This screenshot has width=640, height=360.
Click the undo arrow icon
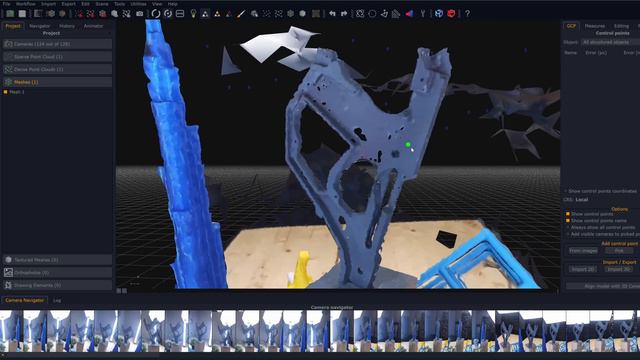(332, 14)
